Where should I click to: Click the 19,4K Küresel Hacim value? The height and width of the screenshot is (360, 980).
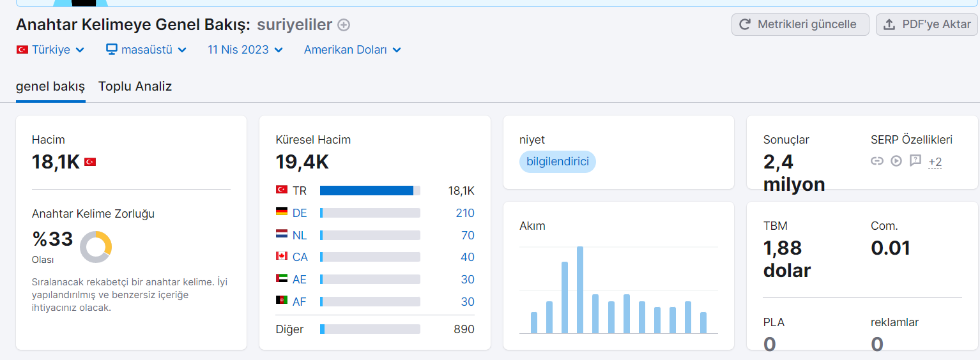pyautogui.click(x=302, y=162)
